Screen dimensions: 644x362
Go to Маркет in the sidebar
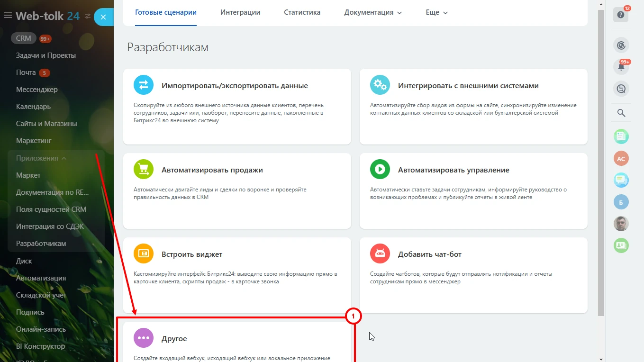[x=28, y=175]
